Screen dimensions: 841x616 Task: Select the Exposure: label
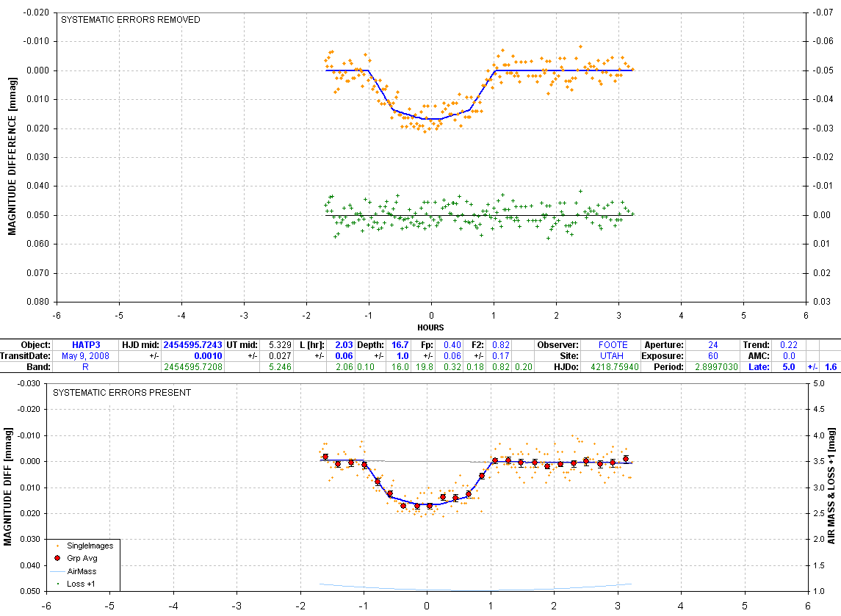coord(663,356)
